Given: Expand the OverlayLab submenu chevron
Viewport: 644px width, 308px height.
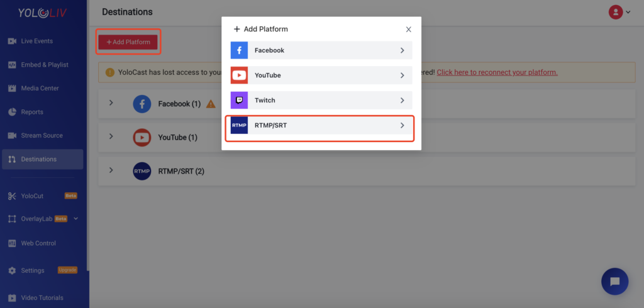Looking at the screenshot, I should click(75, 219).
